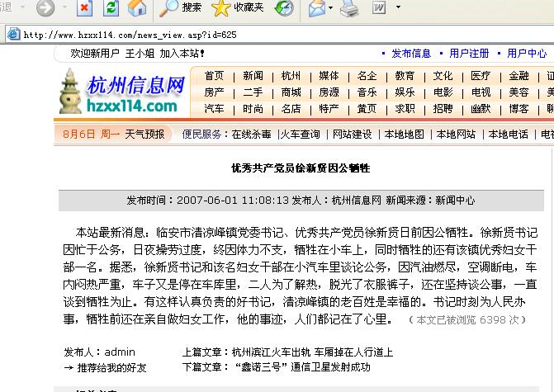The width and height of the screenshot is (554, 392).
Task: Open the 发布信息 link
Action: point(411,54)
